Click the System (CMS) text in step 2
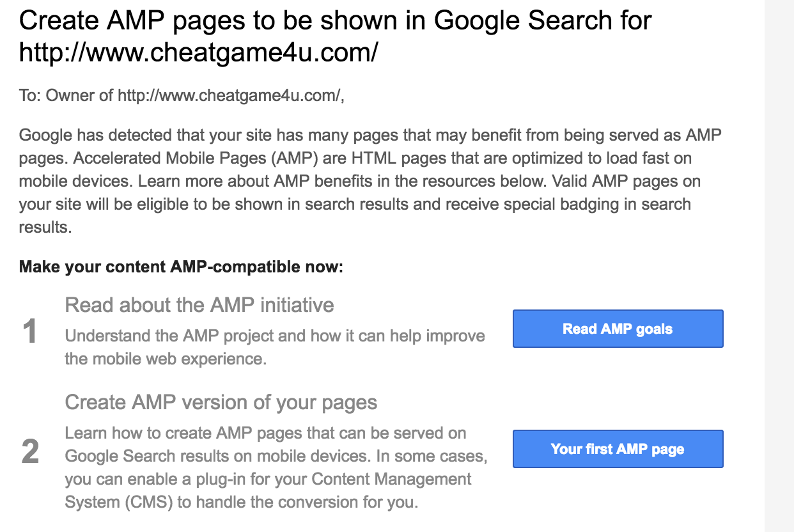Image resolution: width=794 pixels, height=532 pixels. pyautogui.click(x=119, y=502)
